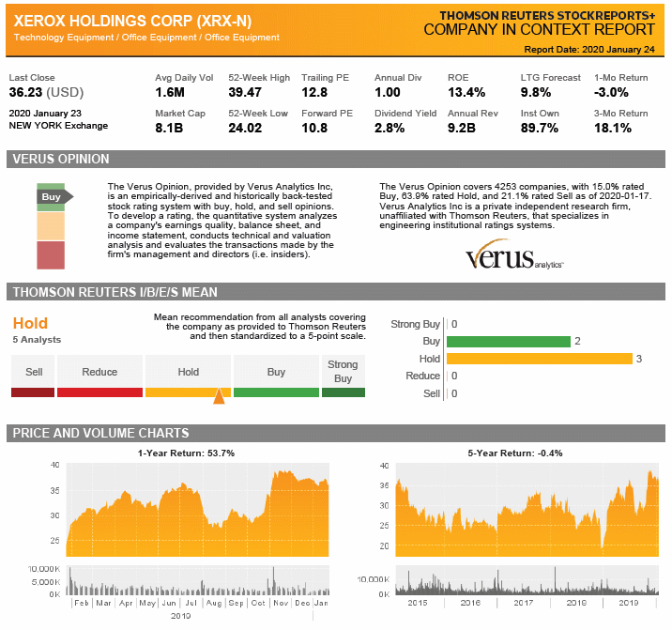Click the Trailing PE value 12.8

tap(314, 92)
